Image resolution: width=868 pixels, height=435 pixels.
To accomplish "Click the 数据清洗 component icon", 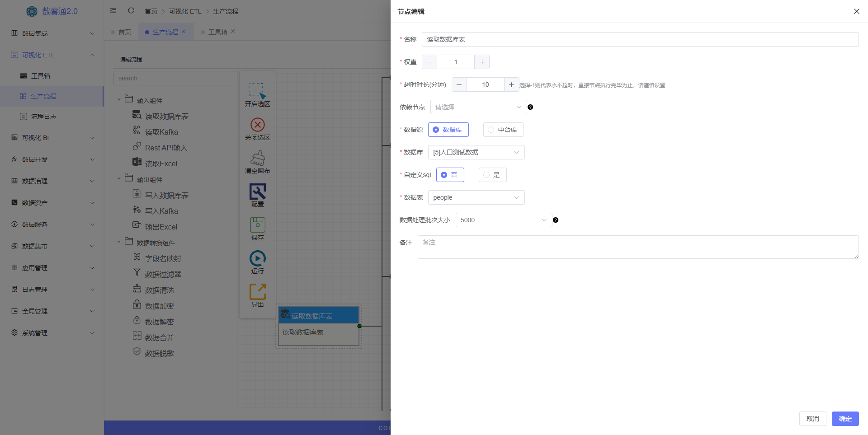I will tap(137, 288).
